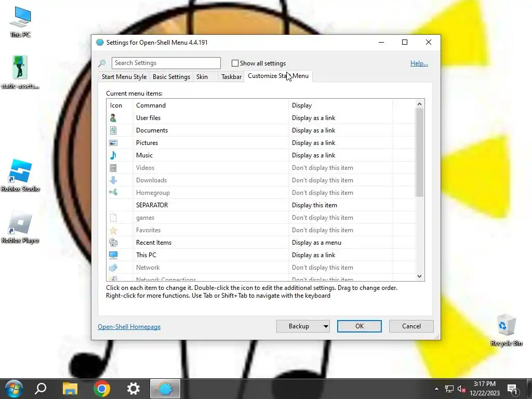Viewport: 532px width, 399px height.
Task: Click the Favorites star icon
Action: click(x=113, y=230)
